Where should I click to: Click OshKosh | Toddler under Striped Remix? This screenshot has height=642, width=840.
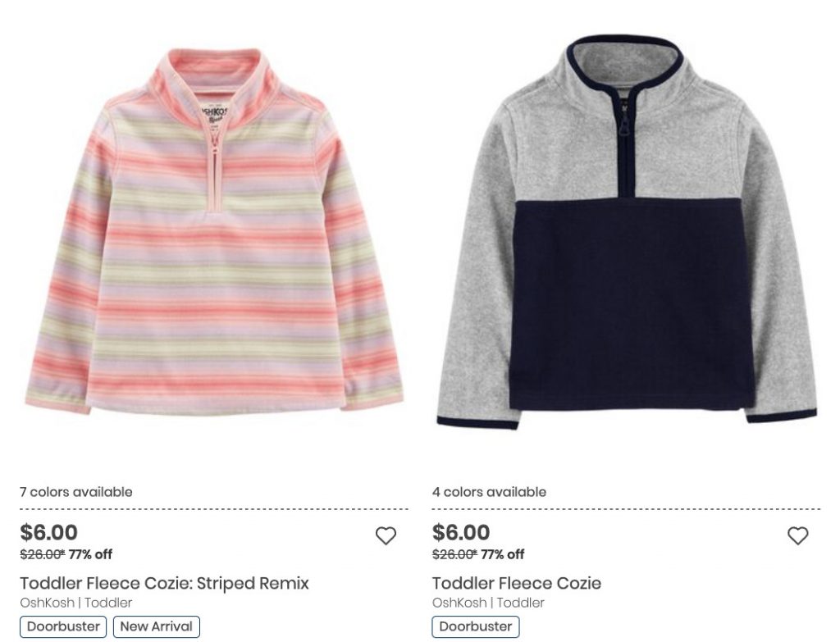pos(76,603)
